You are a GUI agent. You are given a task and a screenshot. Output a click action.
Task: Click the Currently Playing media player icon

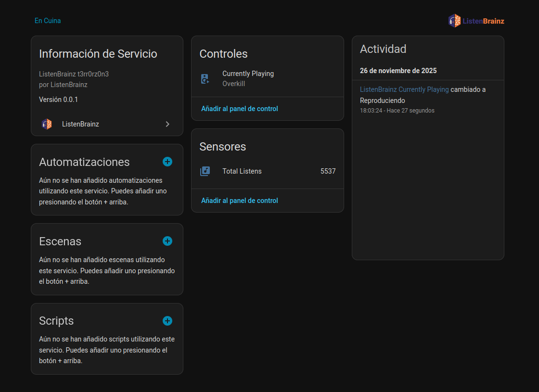(205, 79)
